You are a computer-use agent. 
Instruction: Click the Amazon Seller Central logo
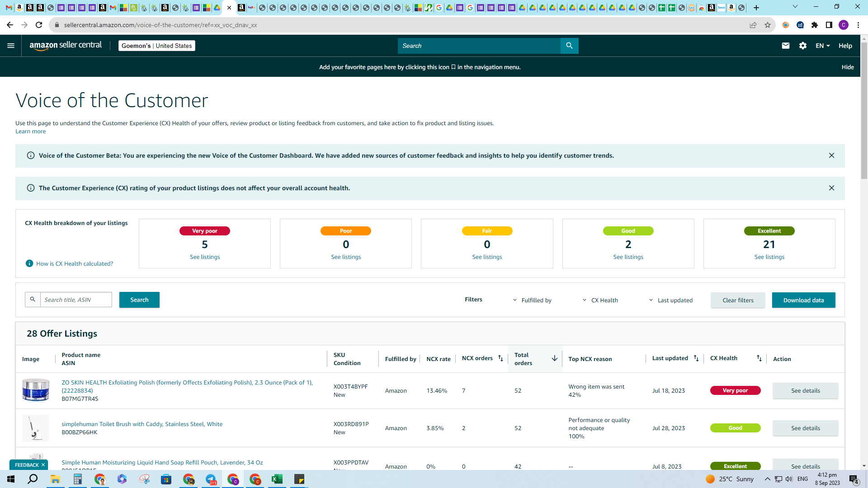point(66,46)
